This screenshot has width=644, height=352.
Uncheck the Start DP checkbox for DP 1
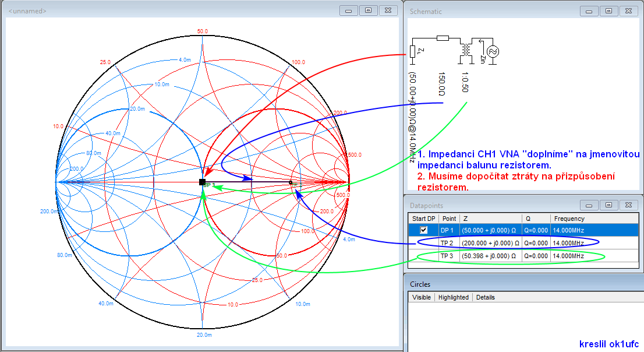[423, 230]
